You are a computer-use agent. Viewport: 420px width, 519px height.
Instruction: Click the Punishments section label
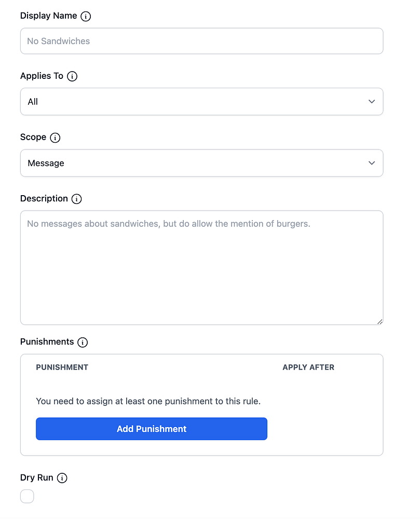(x=47, y=342)
